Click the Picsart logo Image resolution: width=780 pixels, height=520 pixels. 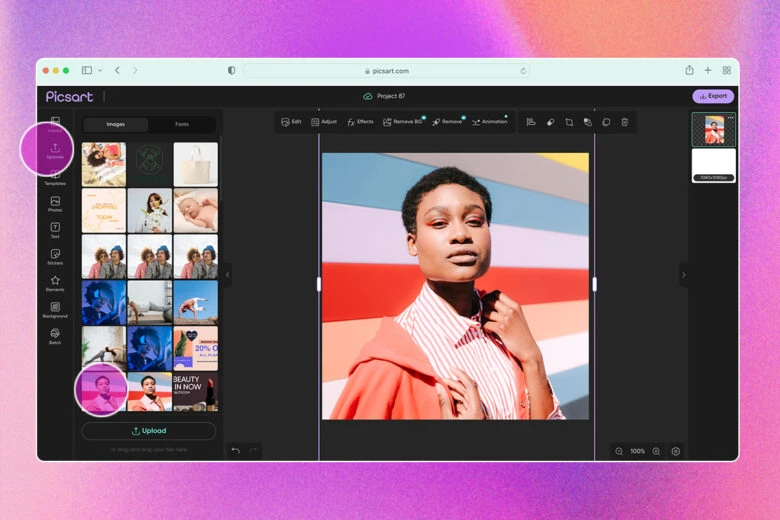(x=69, y=97)
